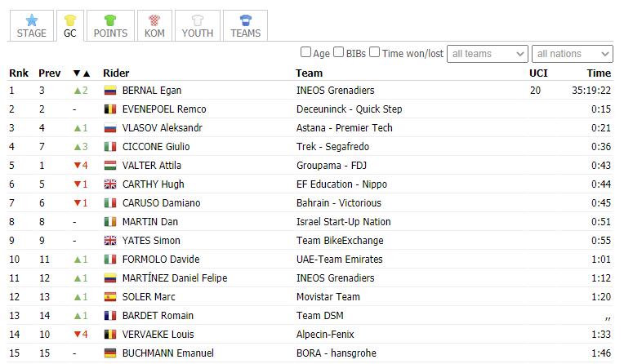Open the Trek - Segafredo team page
This screenshot has height=364, width=624.
(x=332, y=147)
